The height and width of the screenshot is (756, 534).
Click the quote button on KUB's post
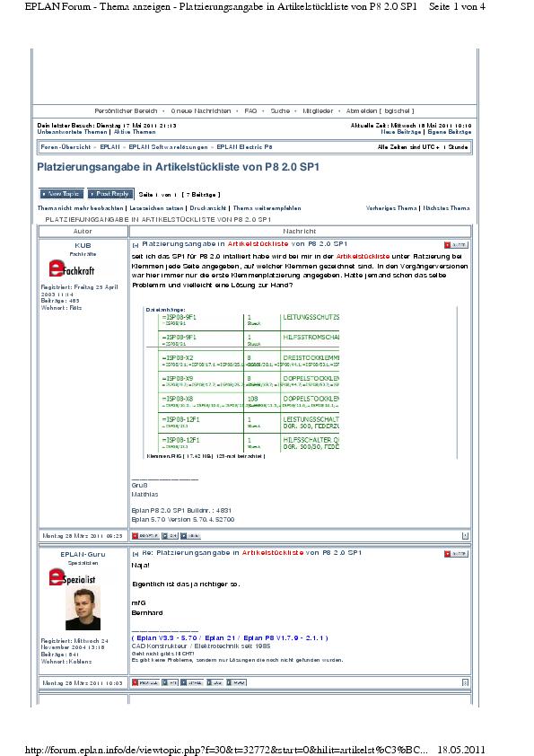456,245
